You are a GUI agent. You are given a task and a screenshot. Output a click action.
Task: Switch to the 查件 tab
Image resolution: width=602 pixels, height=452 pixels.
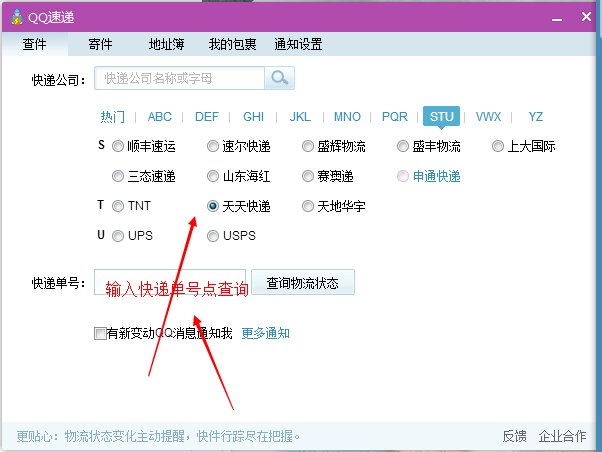pyautogui.click(x=35, y=44)
